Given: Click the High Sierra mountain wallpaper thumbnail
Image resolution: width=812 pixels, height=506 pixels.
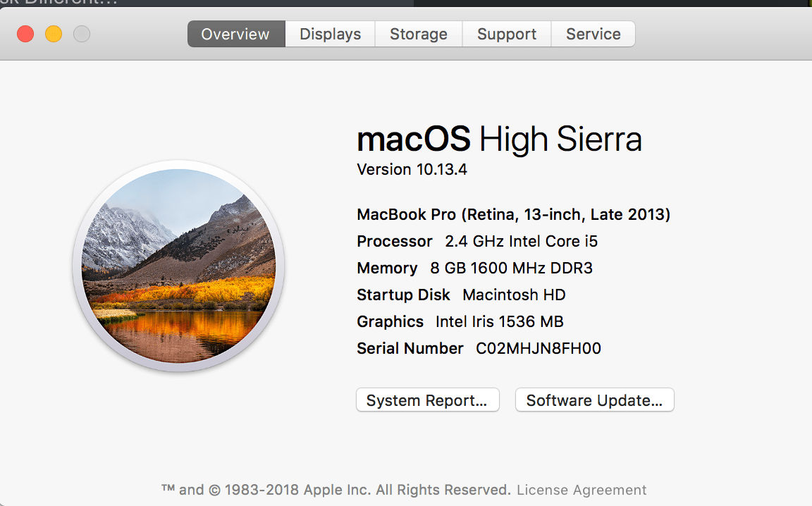Looking at the screenshot, I should [x=180, y=266].
